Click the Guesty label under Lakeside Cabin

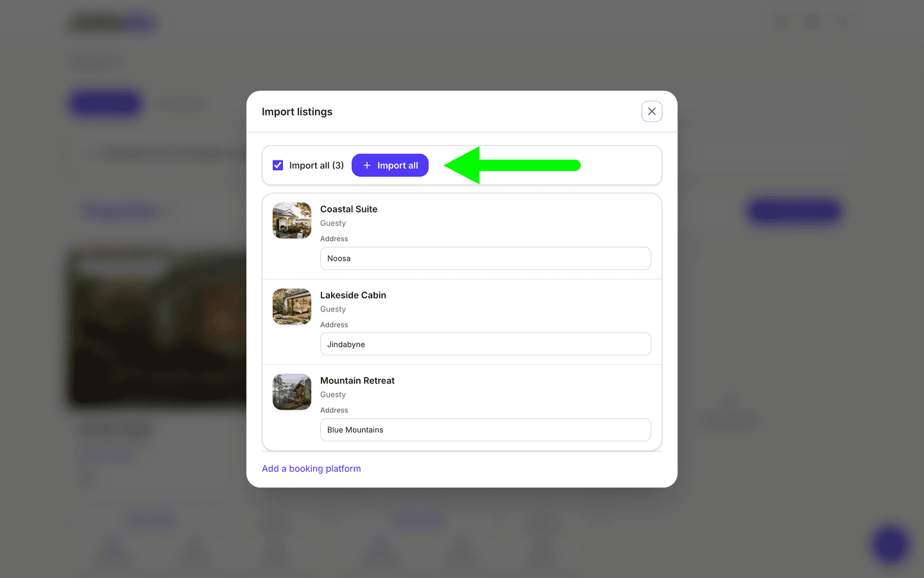click(x=333, y=310)
